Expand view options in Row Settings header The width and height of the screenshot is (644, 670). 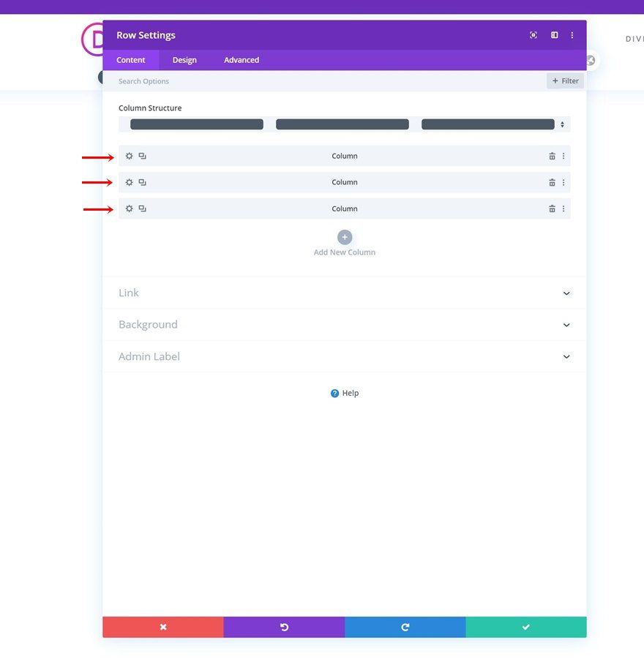tap(533, 34)
